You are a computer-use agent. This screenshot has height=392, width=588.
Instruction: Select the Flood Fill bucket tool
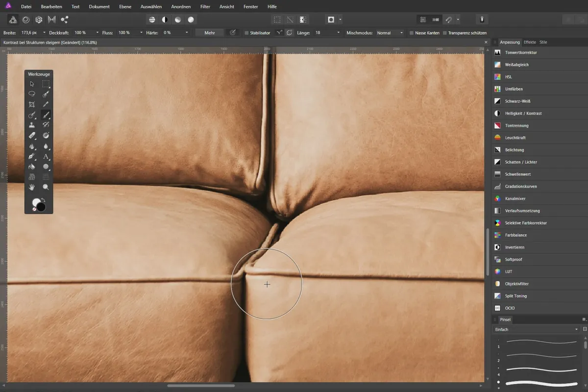(x=32, y=167)
